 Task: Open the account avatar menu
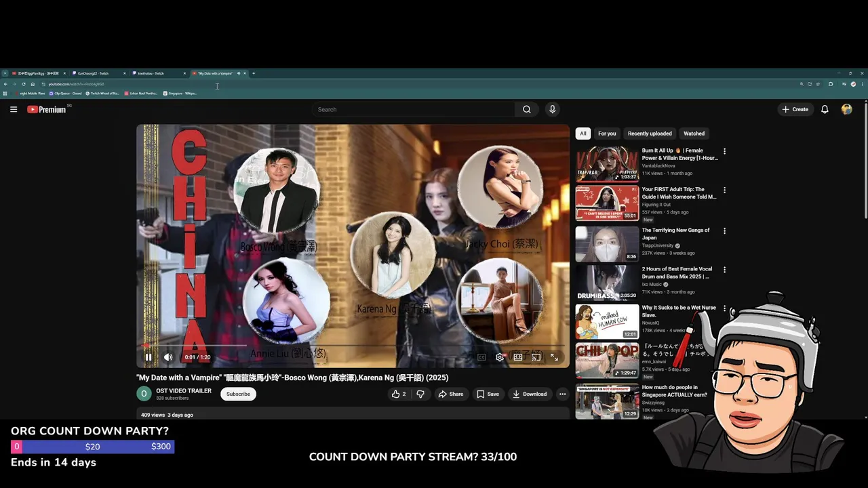coord(846,109)
